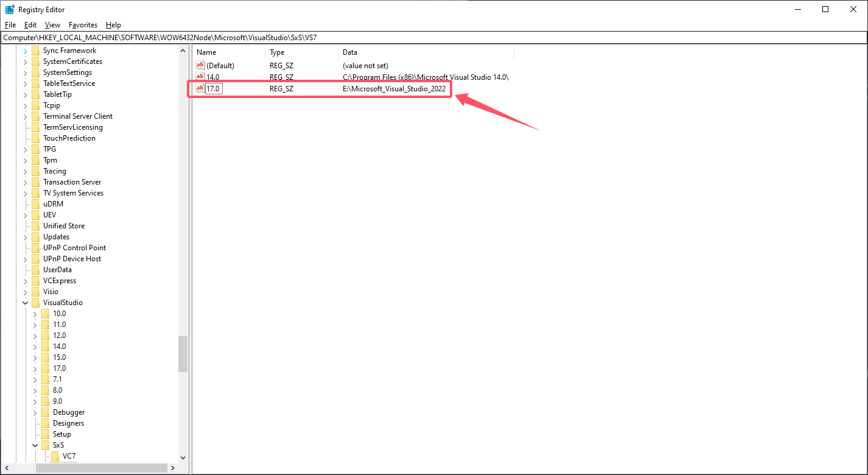Click the Debugger folder icon
The image size is (868, 475).
pos(45,412)
